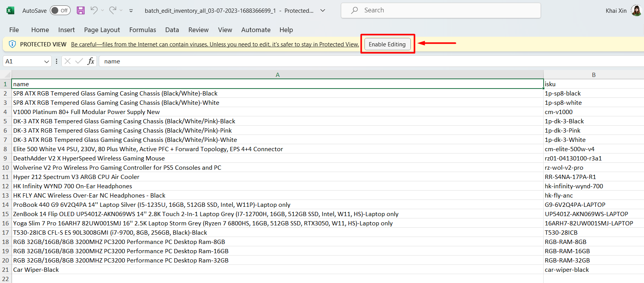644x283 pixels.
Task: Click the Insert Function fx icon
Action: (x=91, y=61)
